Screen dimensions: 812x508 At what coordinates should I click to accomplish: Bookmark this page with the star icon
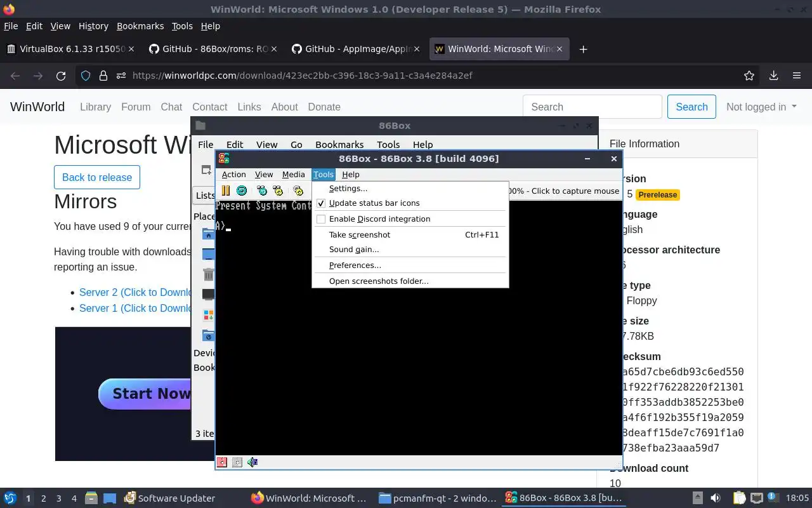749,76
